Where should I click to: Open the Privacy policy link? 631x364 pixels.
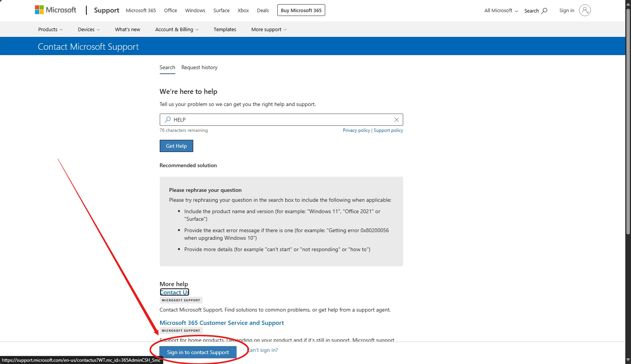point(356,130)
